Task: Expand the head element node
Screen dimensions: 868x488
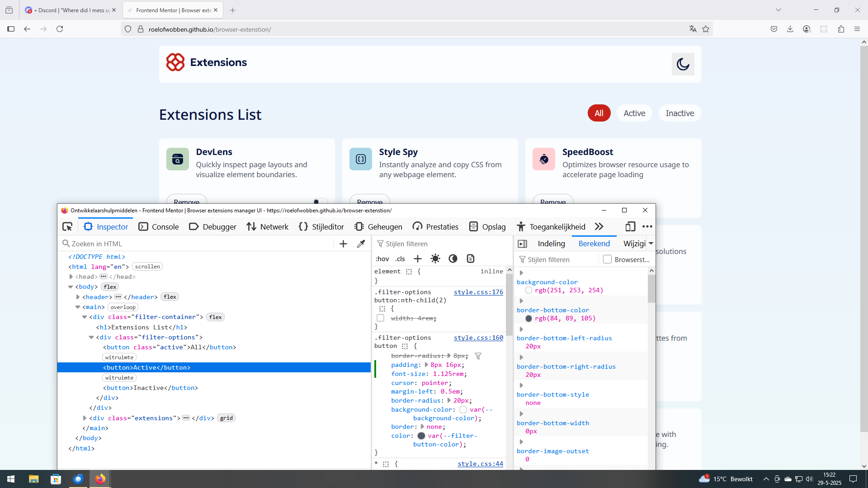Action: (x=71, y=277)
